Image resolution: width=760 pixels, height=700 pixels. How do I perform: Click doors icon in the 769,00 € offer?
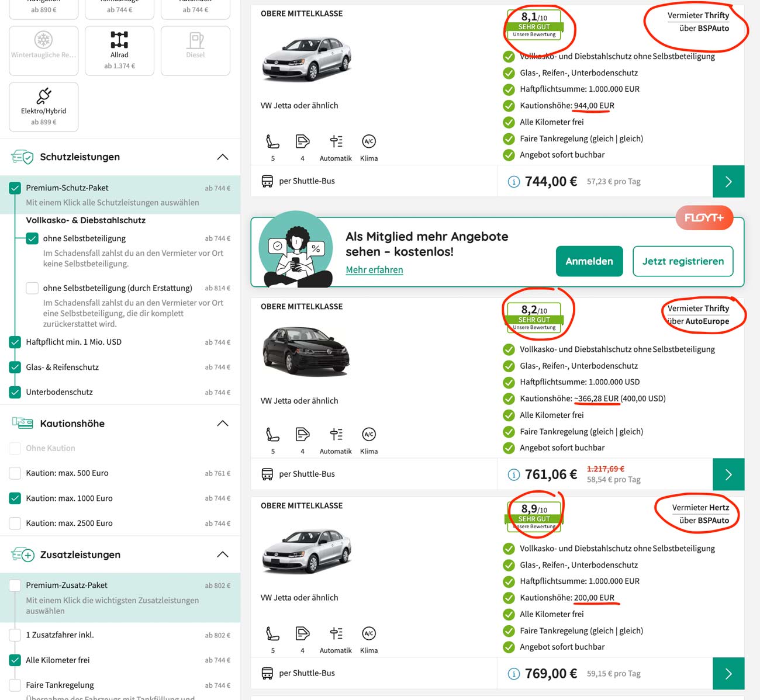[302, 633]
